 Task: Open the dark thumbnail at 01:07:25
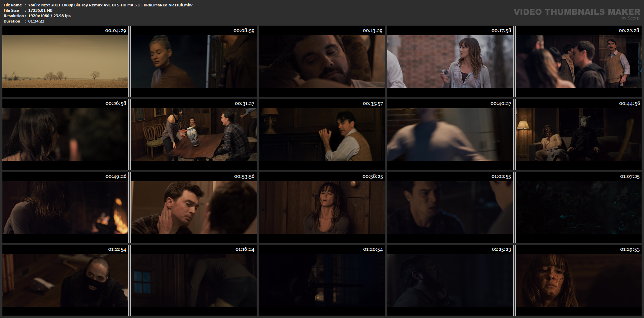(579, 207)
